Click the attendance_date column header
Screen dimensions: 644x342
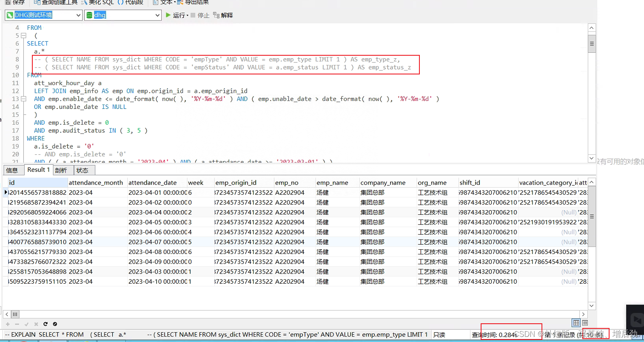pyautogui.click(x=157, y=182)
